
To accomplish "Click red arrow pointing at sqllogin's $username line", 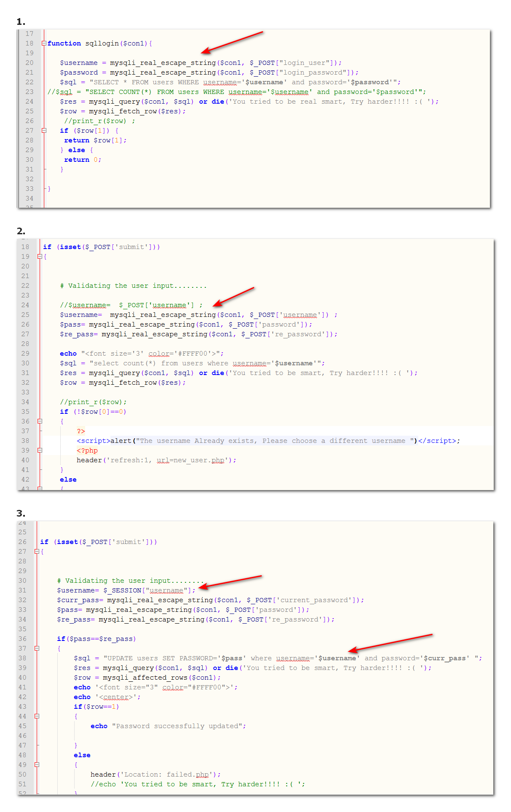I will tap(232, 43).
